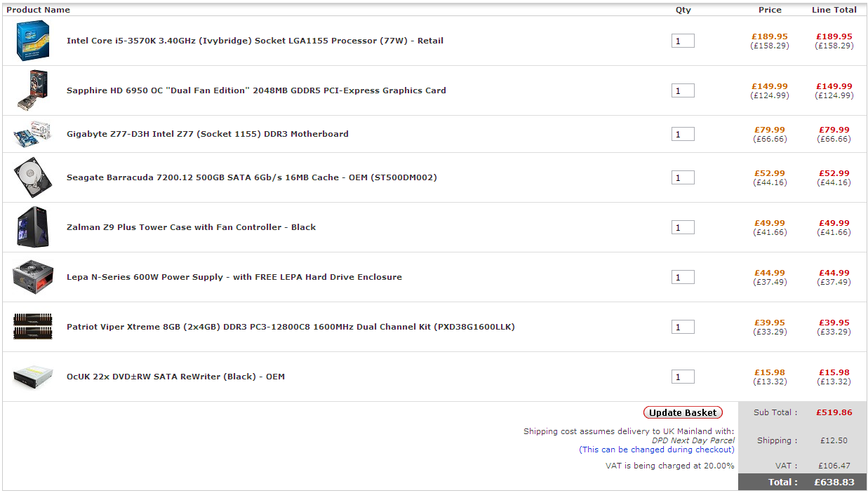Click the Product Name column header
This screenshot has height=493, width=868.
point(39,10)
